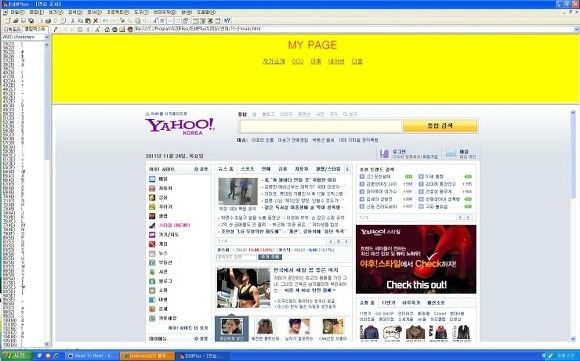Click the side panel vertical scrollbar thumb
The width and height of the screenshot is (580, 361).
tap(47, 104)
